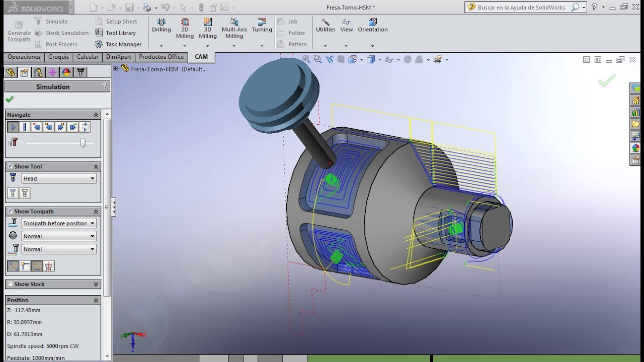Viewport: 644px width, 362px height.
Task: Switch to the Productos Office tab
Action: 162,57
